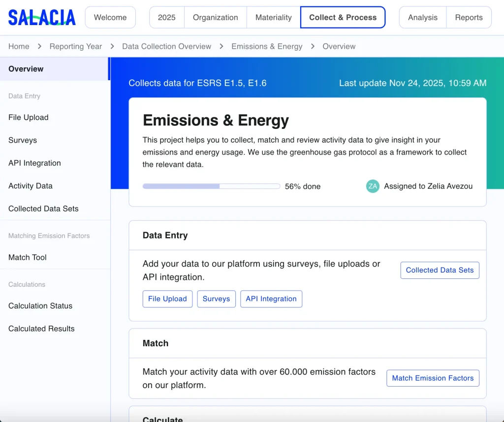Go to Calculated Results in sidebar
The image size is (504, 422).
(x=41, y=329)
